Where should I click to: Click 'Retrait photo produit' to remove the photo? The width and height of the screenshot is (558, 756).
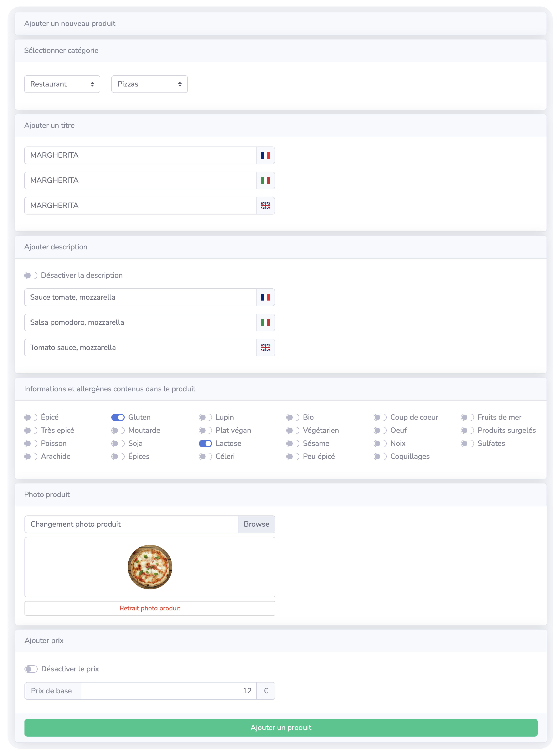tap(150, 608)
